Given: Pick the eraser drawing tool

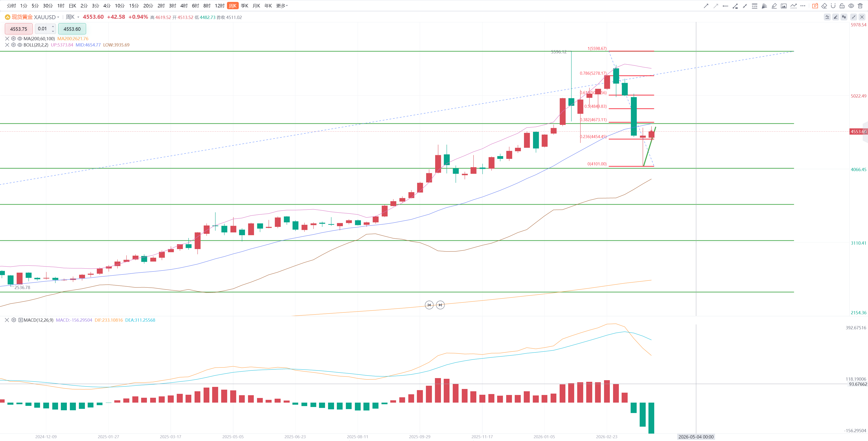Looking at the screenshot, I should [824, 6].
